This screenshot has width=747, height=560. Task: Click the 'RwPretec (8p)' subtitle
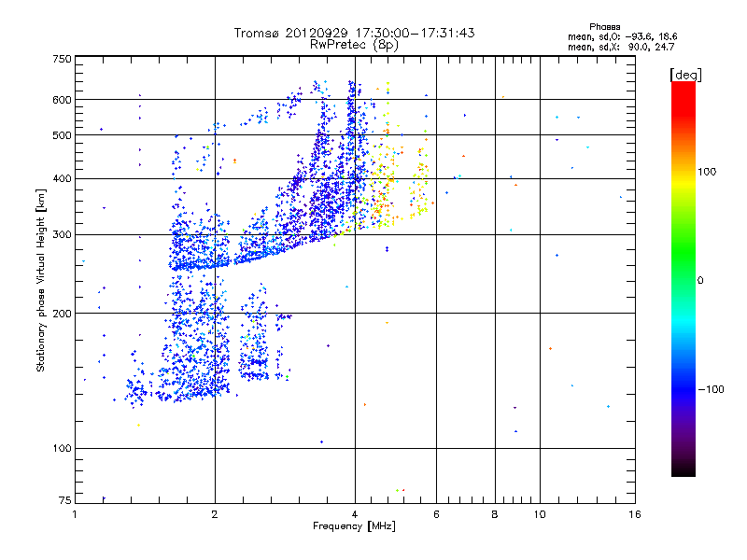(354, 45)
